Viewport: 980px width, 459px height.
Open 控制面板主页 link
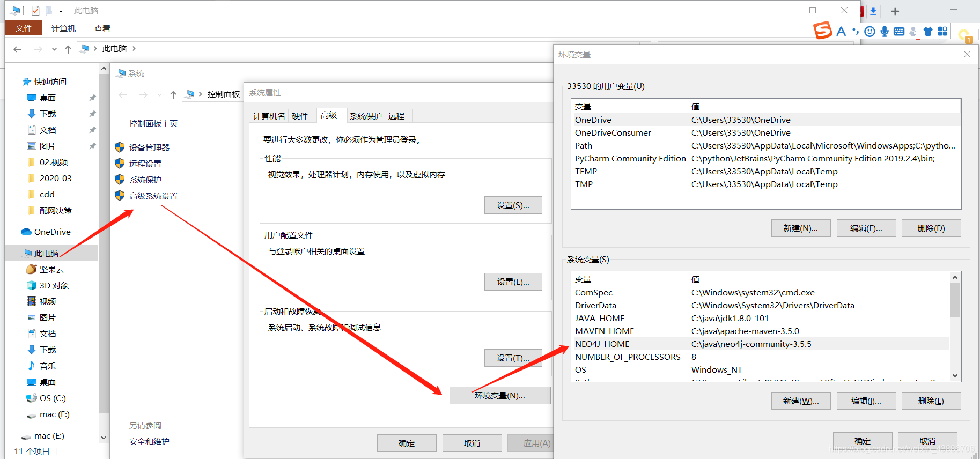tap(153, 123)
